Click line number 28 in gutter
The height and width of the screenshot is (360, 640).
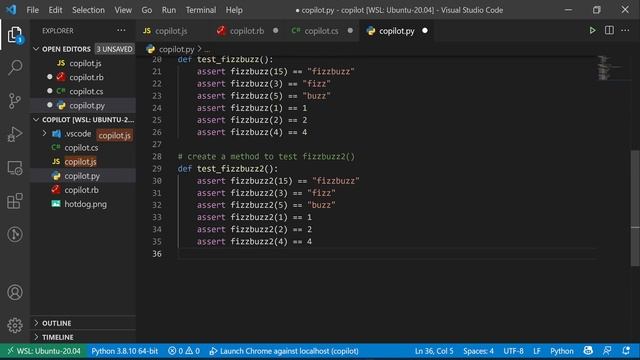(157, 156)
